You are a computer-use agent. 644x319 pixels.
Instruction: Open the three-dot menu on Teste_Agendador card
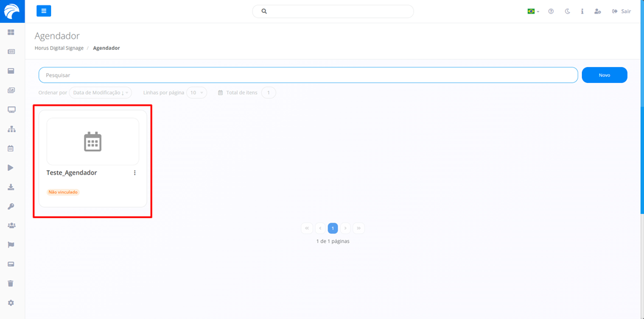(x=135, y=173)
